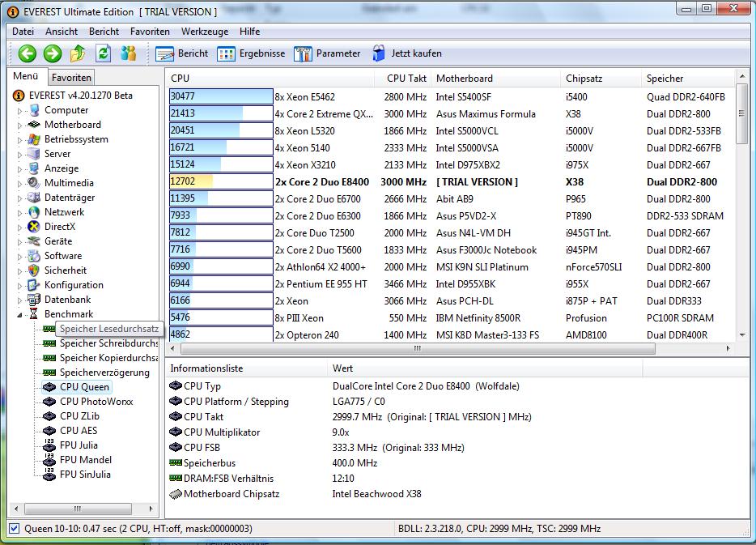Open the Ansicht menu

click(62, 32)
